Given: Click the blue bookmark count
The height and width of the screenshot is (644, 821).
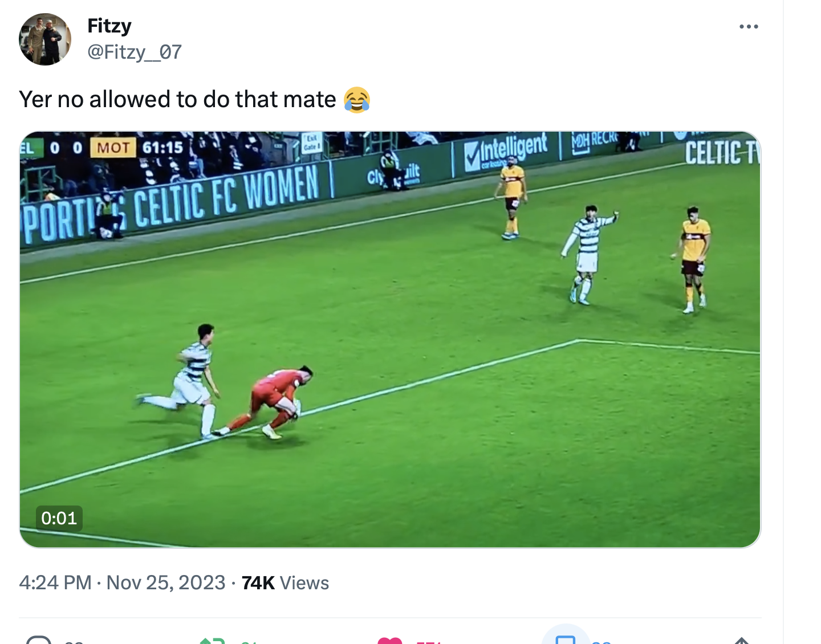Looking at the screenshot, I should 601,642.
